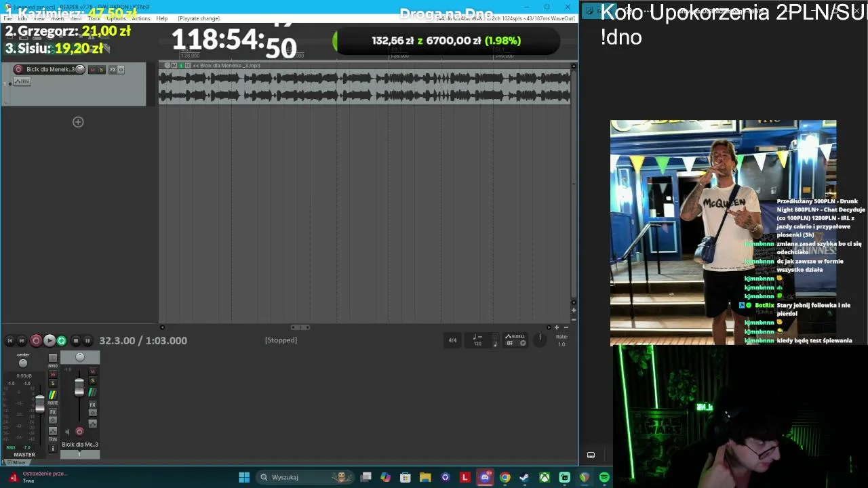Toggle Bicik mixer strip input monitoring speaker

pos(67,431)
